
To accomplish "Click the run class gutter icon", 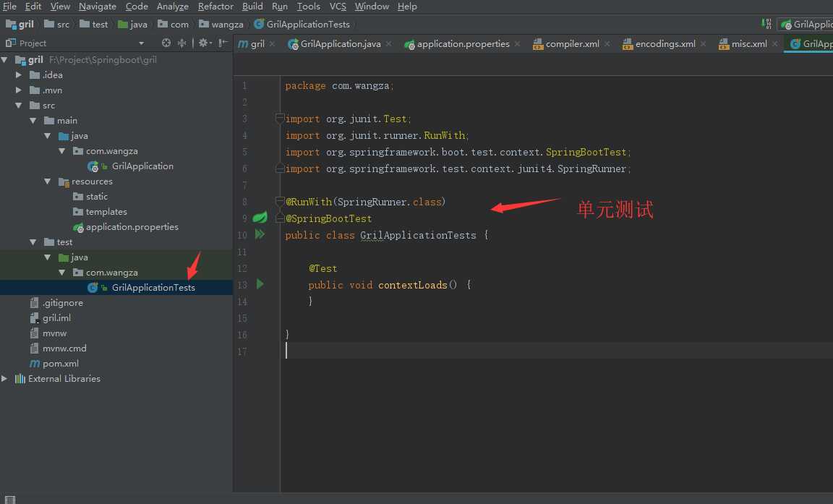I will click(x=260, y=234).
